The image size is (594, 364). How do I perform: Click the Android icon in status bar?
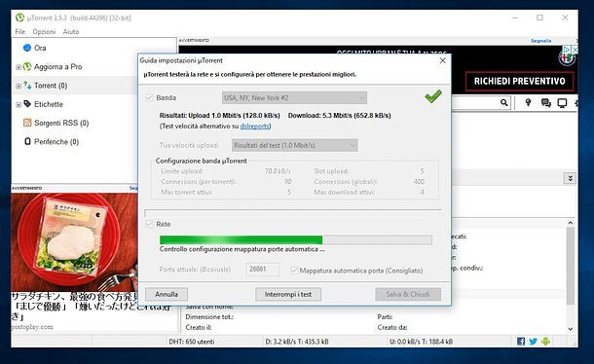point(545,342)
